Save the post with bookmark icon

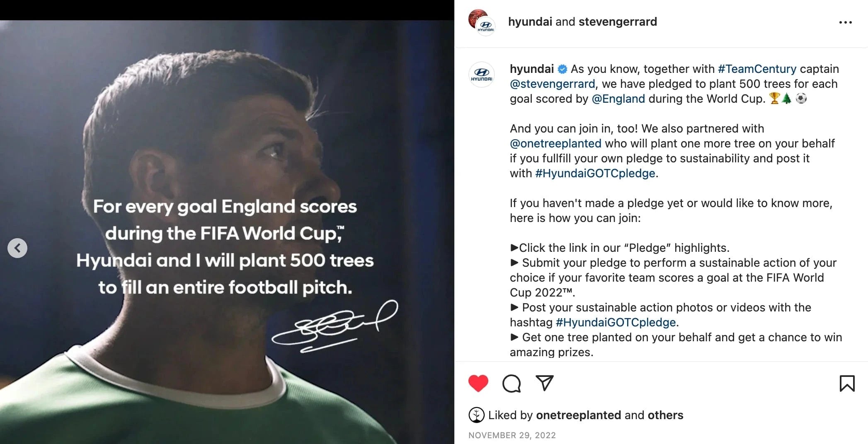(x=847, y=383)
